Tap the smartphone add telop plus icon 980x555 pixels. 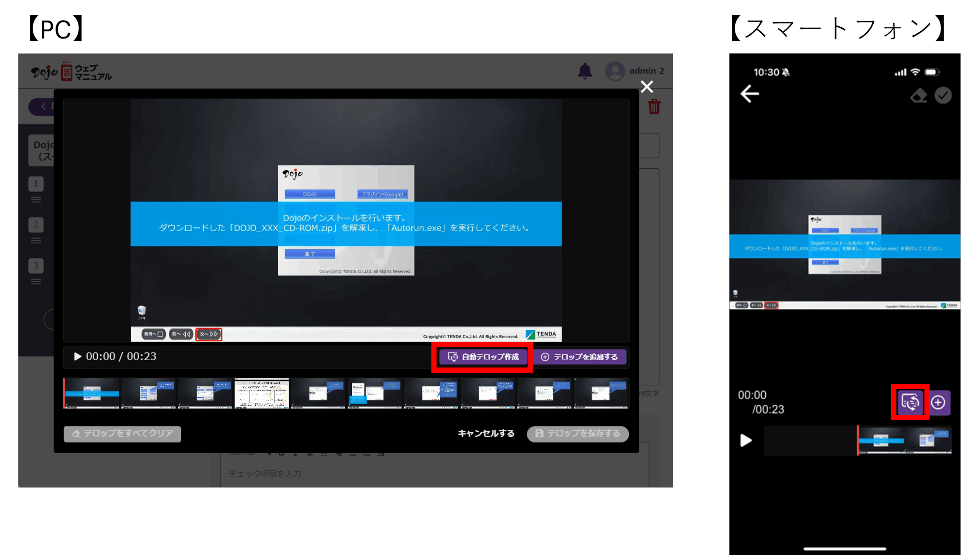click(x=938, y=402)
